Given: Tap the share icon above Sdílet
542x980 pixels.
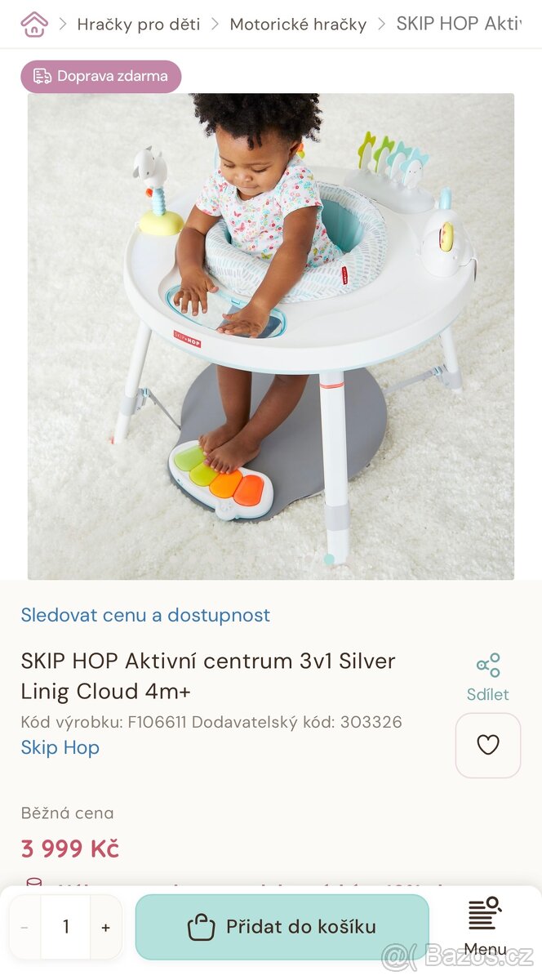Looking at the screenshot, I should [x=488, y=666].
